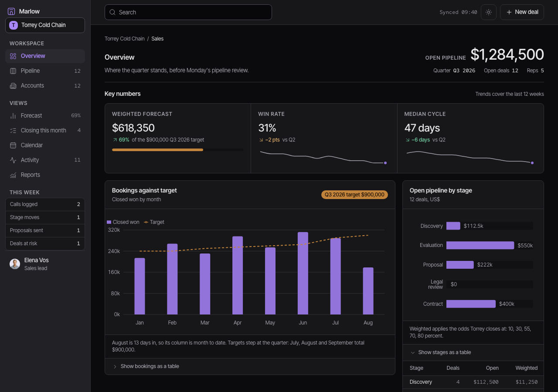Open the Stage moves row
The width and height of the screenshot is (558, 392).
[45, 217]
